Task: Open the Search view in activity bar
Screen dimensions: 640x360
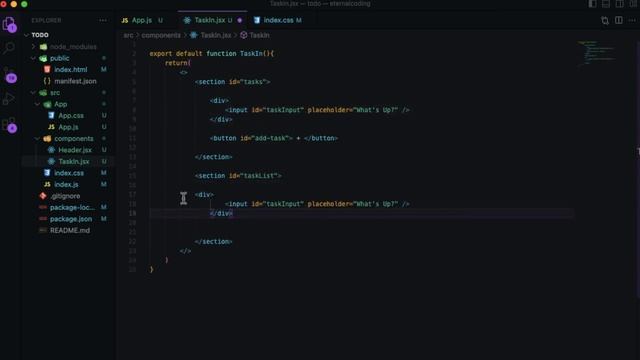Action: (x=9, y=48)
